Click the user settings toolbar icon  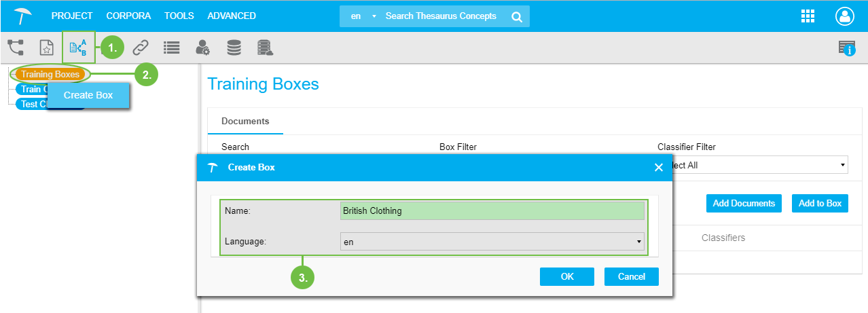(202, 48)
